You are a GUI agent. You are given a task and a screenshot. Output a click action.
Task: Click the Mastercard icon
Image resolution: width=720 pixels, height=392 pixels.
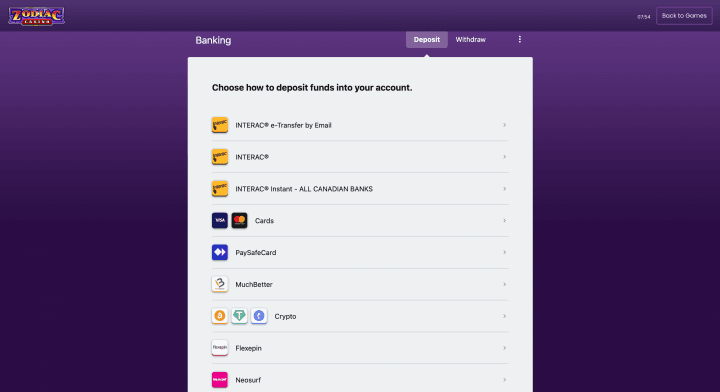tap(239, 220)
